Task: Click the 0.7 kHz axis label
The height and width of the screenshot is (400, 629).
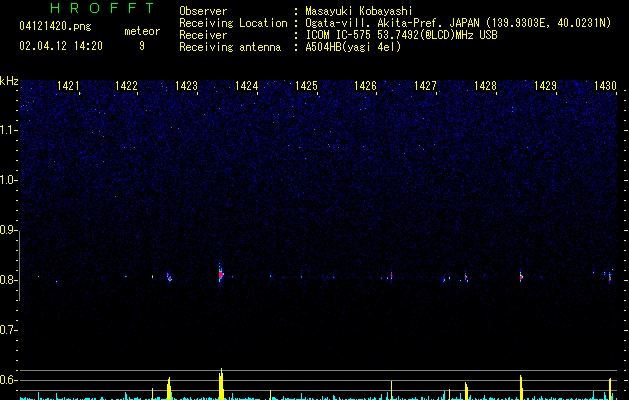Action: click(9, 330)
